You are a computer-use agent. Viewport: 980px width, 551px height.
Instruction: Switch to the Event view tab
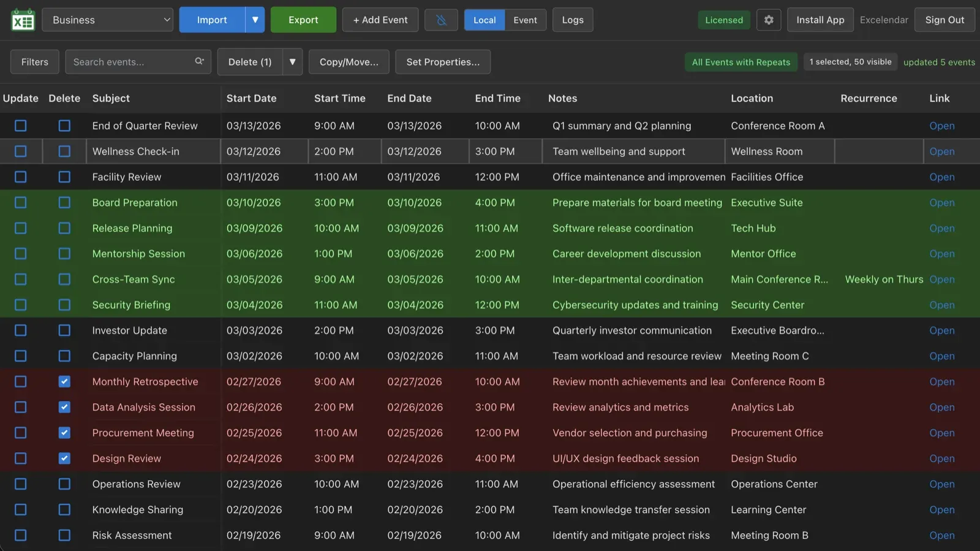pos(526,20)
